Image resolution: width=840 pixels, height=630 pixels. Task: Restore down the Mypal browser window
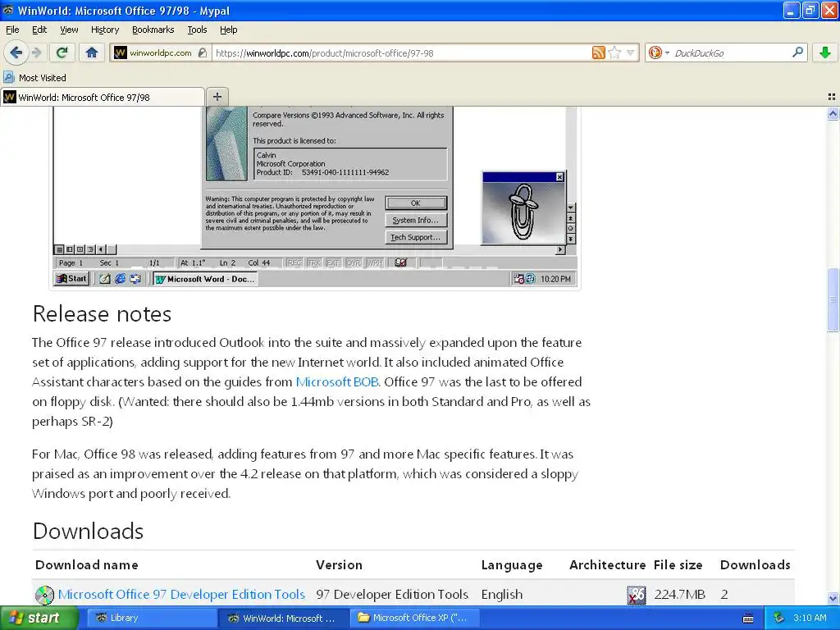(810, 10)
